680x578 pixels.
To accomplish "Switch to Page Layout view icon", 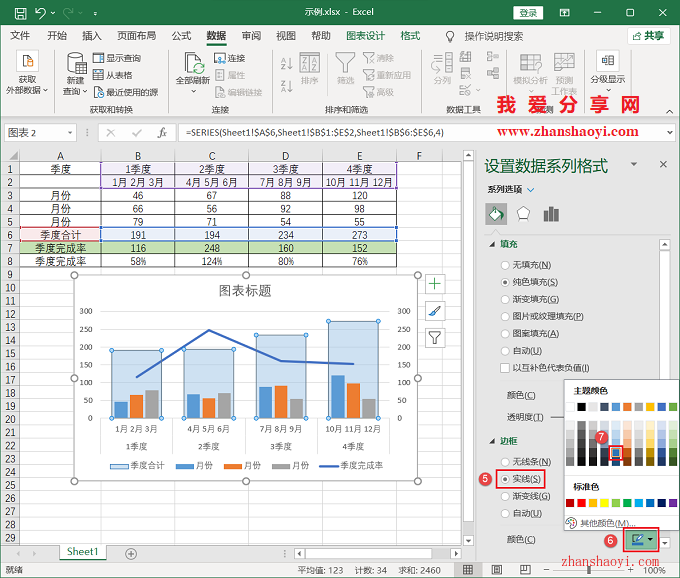I will coord(497,570).
